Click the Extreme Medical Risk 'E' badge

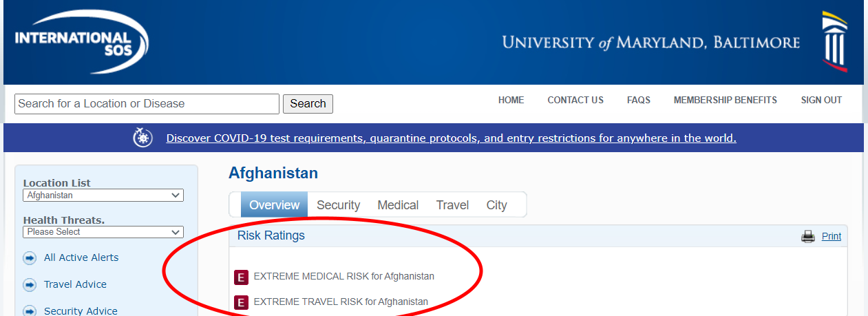(241, 277)
